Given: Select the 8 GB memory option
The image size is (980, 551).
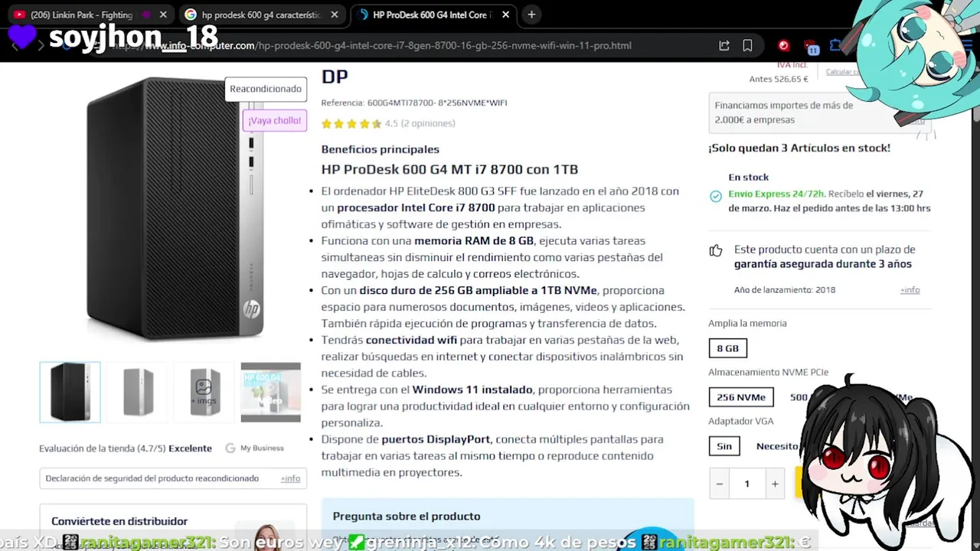Looking at the screenshot, I should tap(727, 348).
